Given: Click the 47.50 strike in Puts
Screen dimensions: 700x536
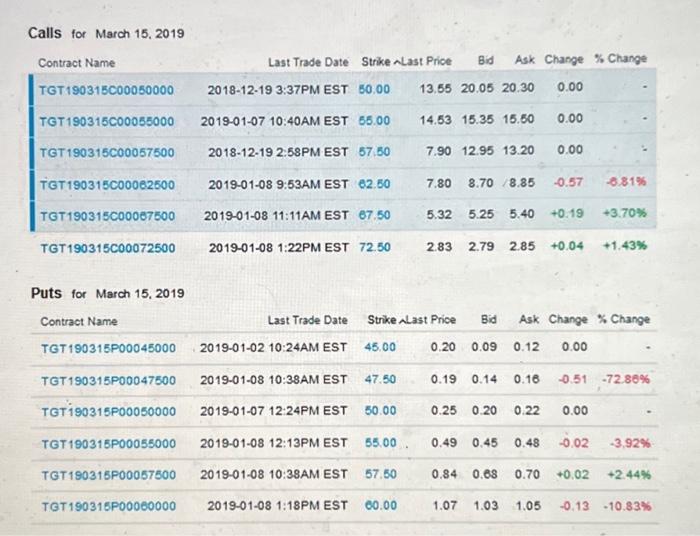Looking at the screenshot, I should click(x=380, y=379).
